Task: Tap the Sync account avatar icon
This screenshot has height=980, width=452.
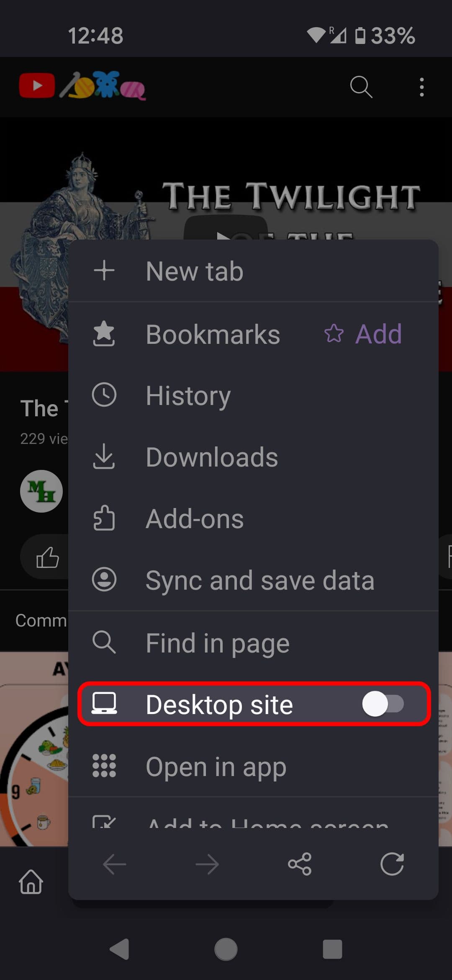Action: coord(104,580)
